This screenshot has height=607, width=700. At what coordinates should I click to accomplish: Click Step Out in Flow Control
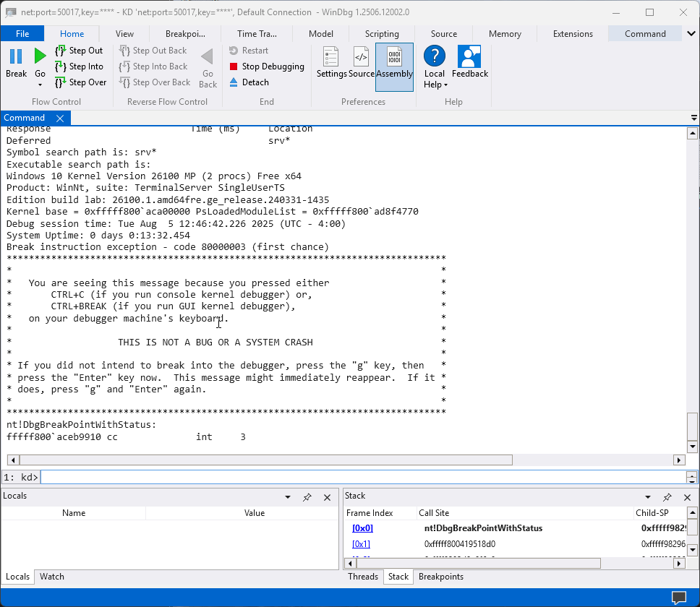pyautogui.click(x=79, y=51)
